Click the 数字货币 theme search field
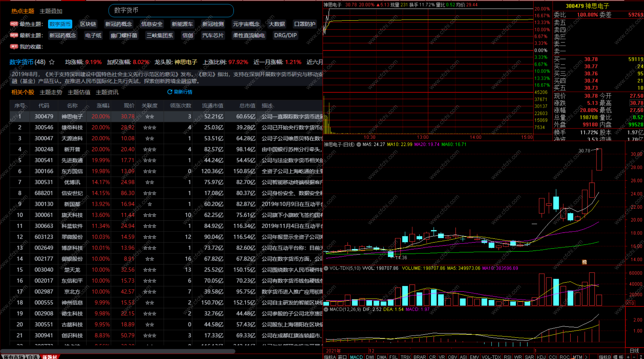 click(x=171, y=11)
